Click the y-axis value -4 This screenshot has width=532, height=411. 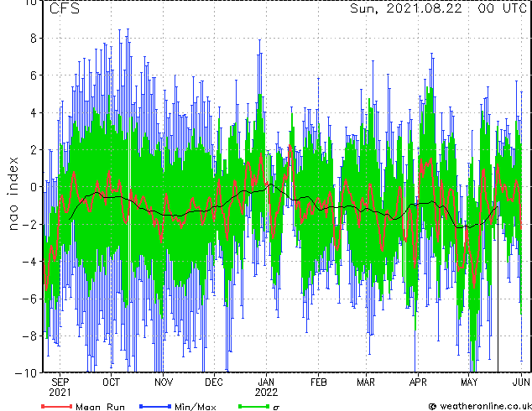(x=29, y=262)
